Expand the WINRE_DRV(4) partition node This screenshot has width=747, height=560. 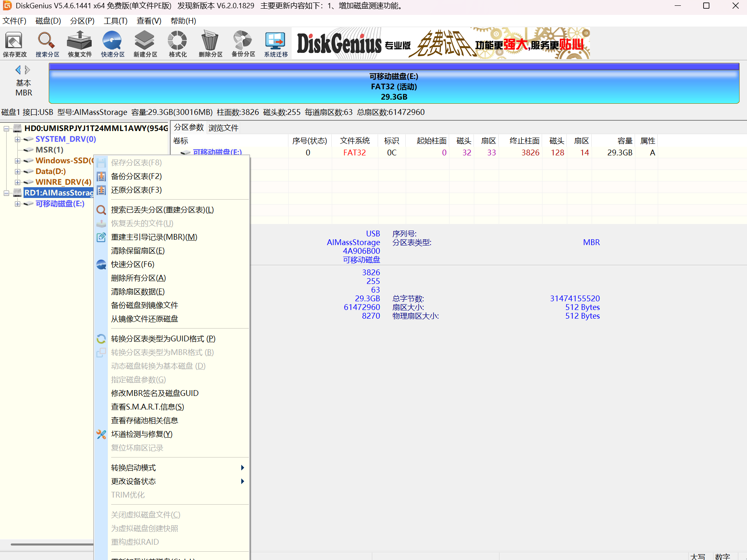[x=17, y=182]
